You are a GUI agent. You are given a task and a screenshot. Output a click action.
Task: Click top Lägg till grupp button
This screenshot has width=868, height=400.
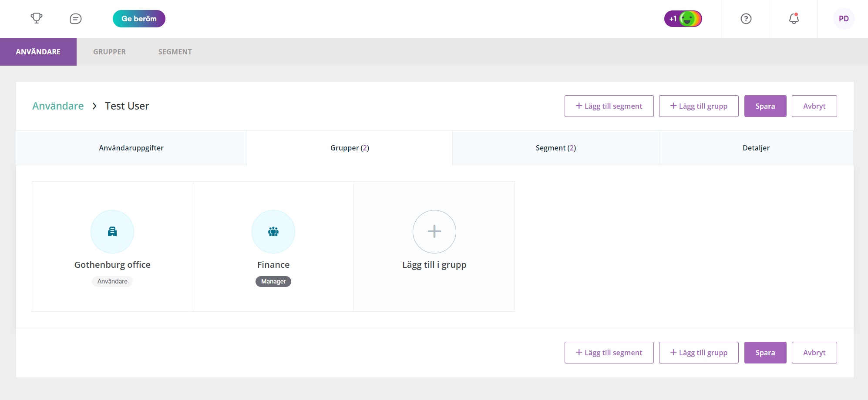click(x=699, y=106)
